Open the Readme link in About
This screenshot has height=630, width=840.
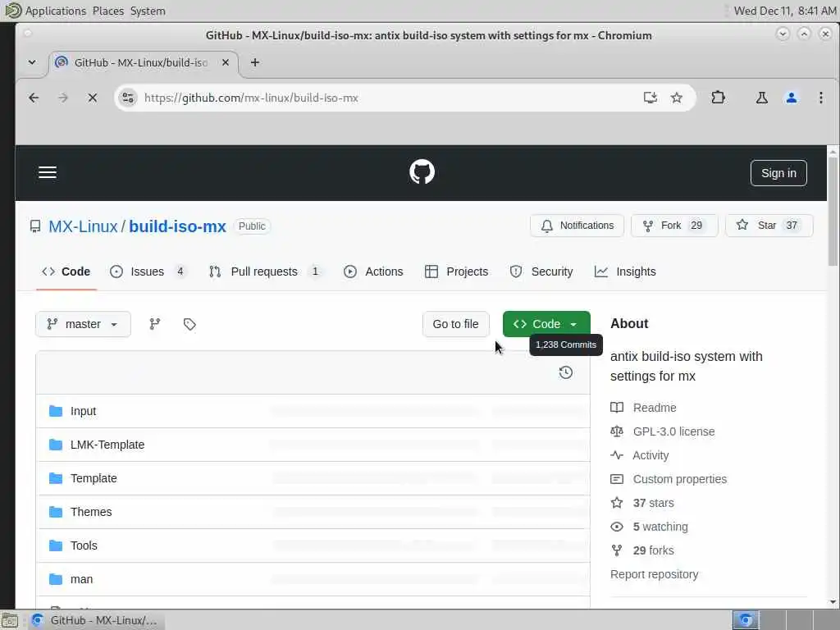coord(654,408)
